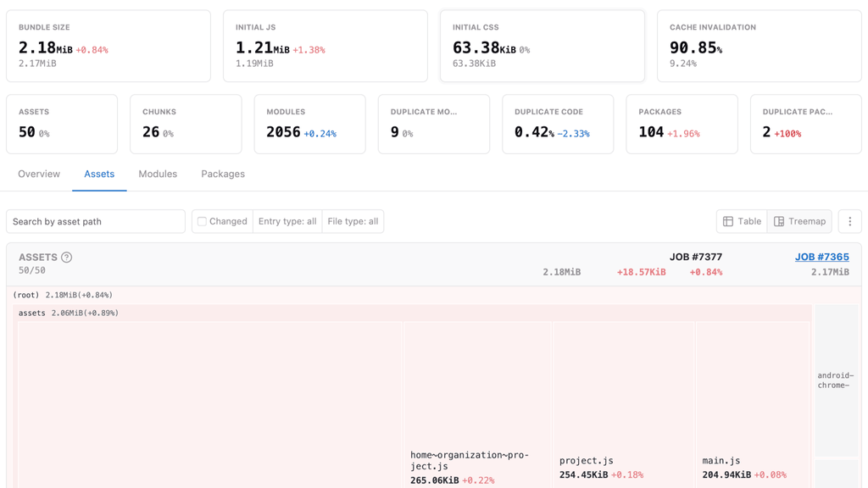Click the +18.57KiB size difference value
This screenshot has height=488, width=868.
641,272
